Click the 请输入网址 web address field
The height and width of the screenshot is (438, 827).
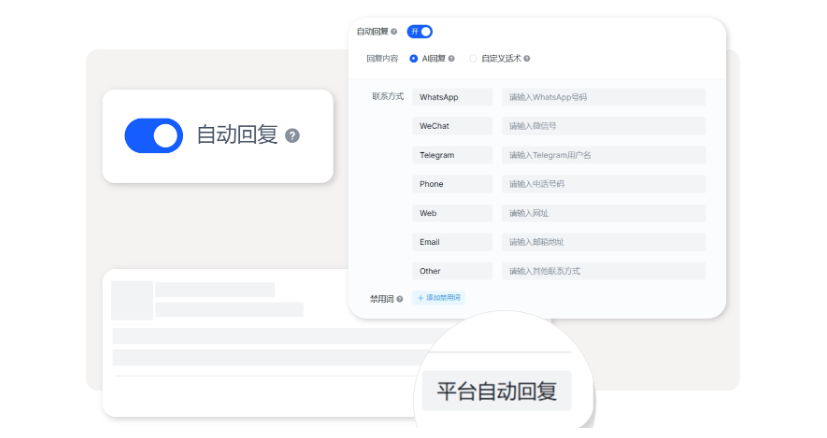click(604, 213)
